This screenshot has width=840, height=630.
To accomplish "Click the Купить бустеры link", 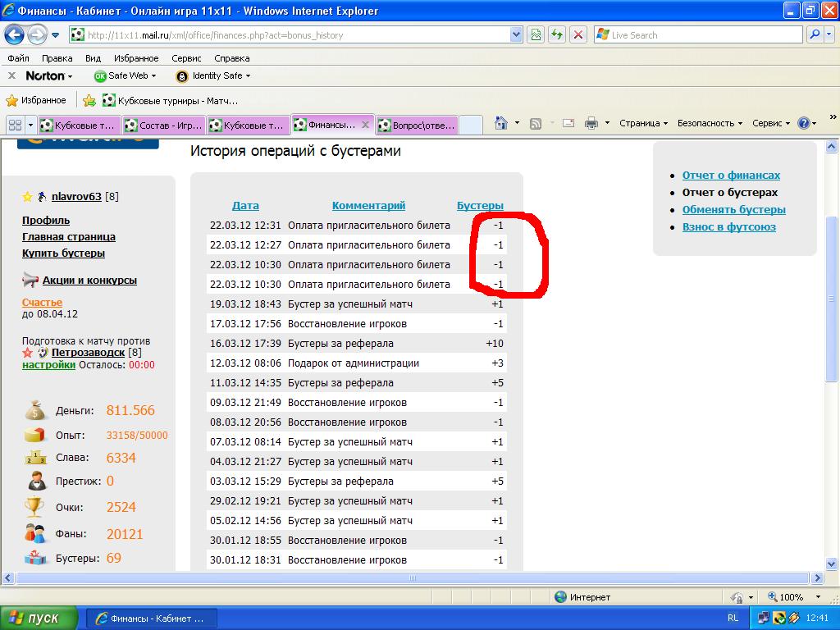I will [x=63, y=253].
